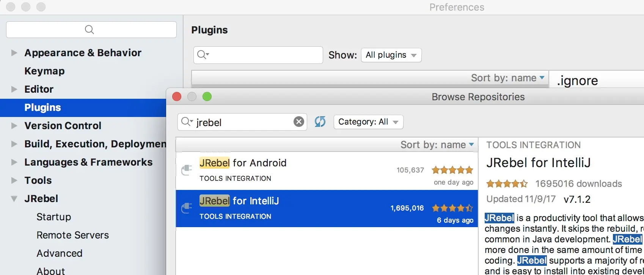
Task: Open the Category: All dropdown
Action: pyautogui.click(x=368, y=122)
